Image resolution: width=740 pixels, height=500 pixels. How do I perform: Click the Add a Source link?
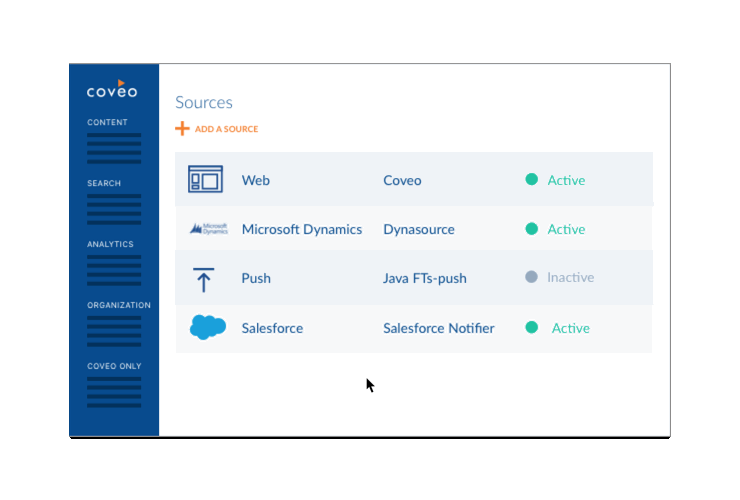click(226, 129)
